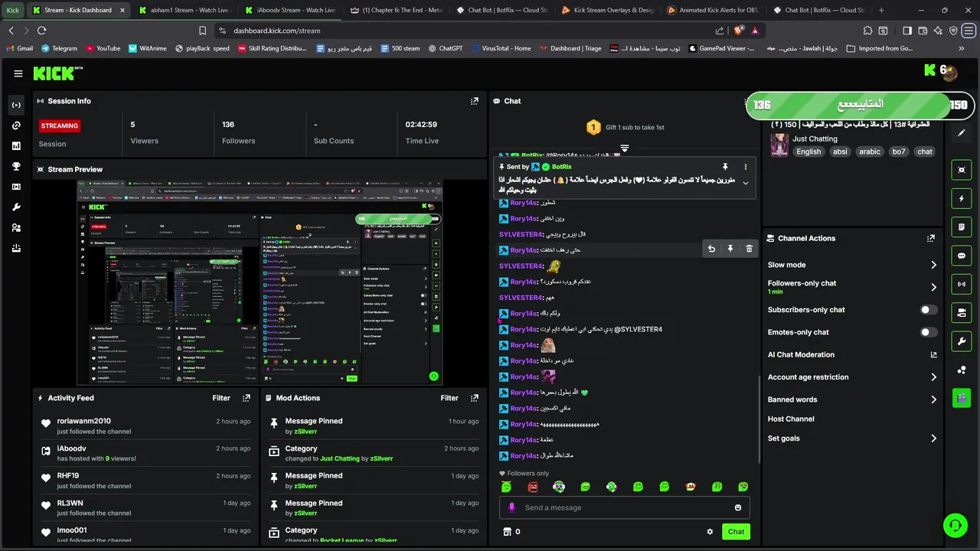
Task: Open chat settings gear icon
Action: [x=710, y=532]
